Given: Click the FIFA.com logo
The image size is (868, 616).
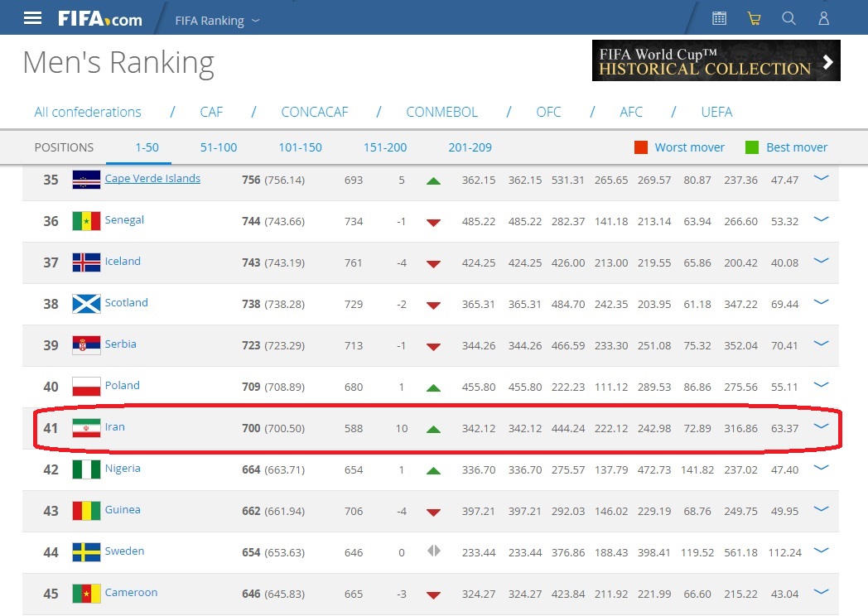Looking at the screenshot, I should (x=98, y=17).
